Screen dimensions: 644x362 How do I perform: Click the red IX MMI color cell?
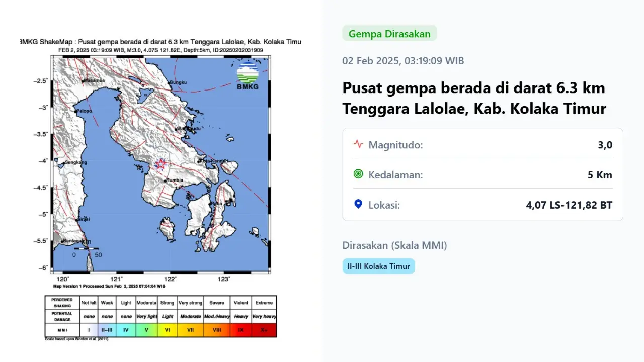241,330
